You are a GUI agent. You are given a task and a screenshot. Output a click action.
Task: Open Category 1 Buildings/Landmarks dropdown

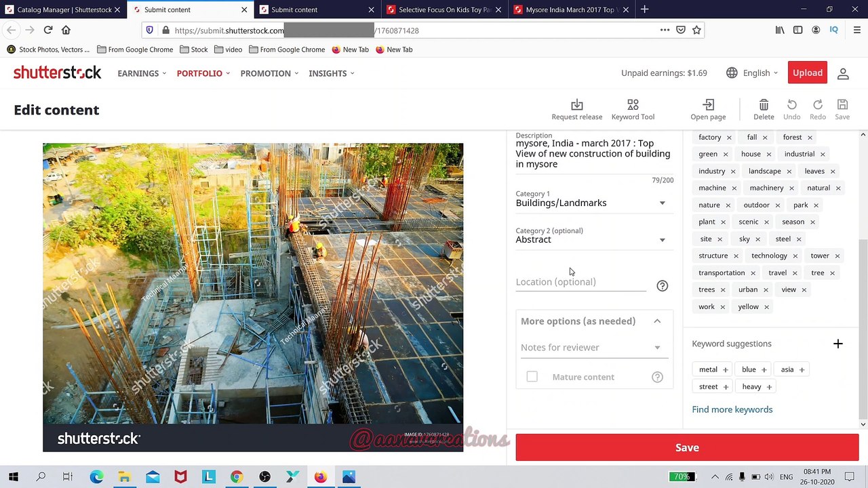click(x=590, y=203)
